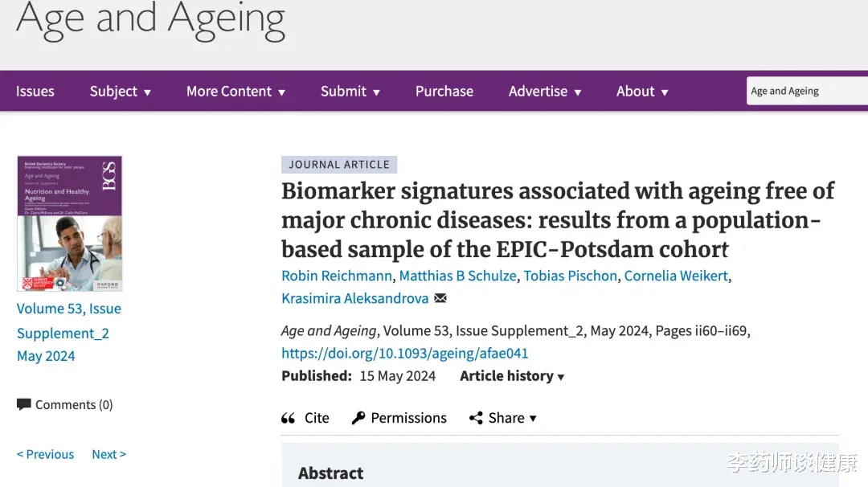Click the envelope icon beside Krasimira Aleksandrova

[x=440, y=298]
